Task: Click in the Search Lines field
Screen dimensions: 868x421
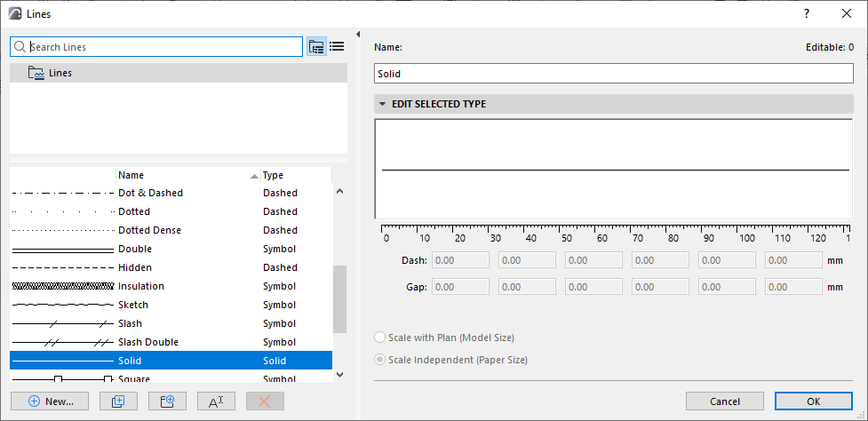Action: tap(164, 47)
